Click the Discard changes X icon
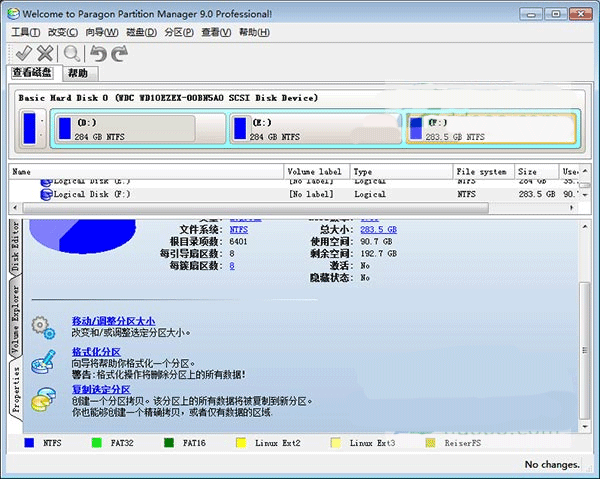 point(45,52)
